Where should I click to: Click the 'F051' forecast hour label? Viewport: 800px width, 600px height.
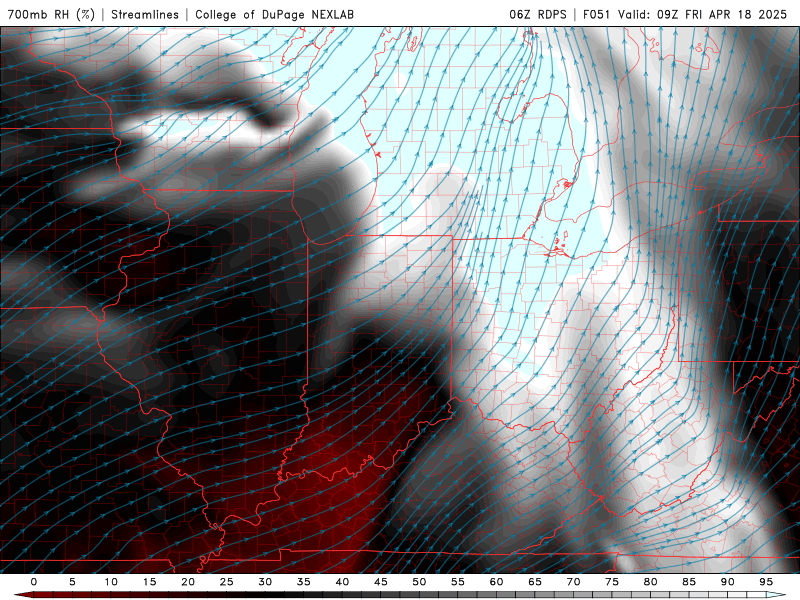596,14
